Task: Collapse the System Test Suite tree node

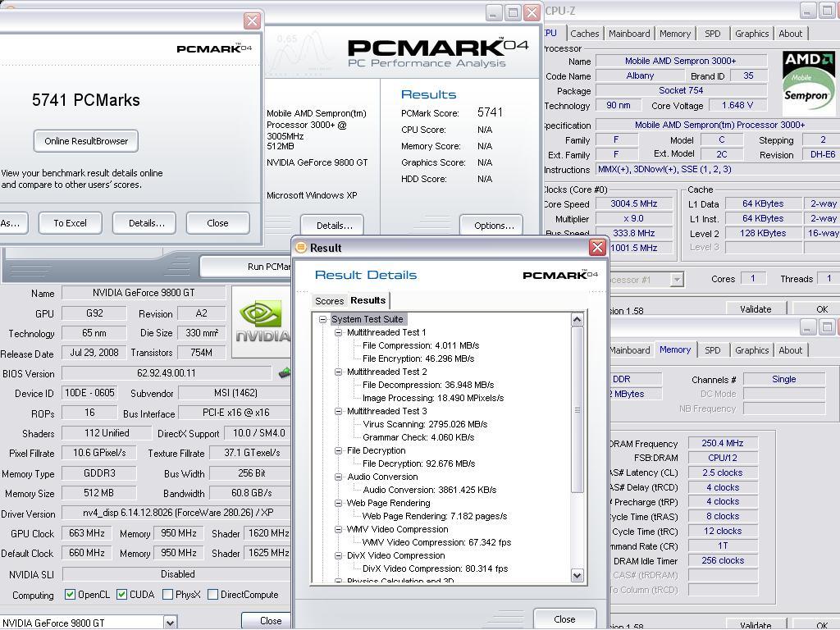Action: pos(322,319)
